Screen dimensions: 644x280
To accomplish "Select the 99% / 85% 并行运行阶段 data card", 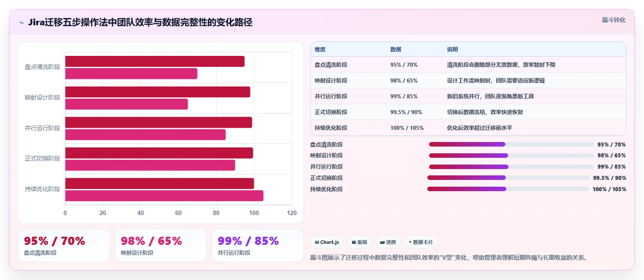I will (257, 245).
